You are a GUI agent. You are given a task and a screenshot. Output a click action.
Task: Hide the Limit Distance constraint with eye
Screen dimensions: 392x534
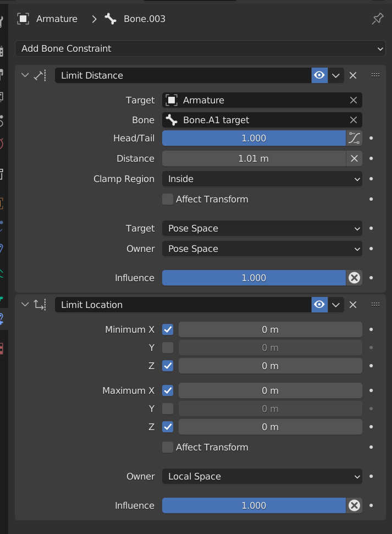319,75
